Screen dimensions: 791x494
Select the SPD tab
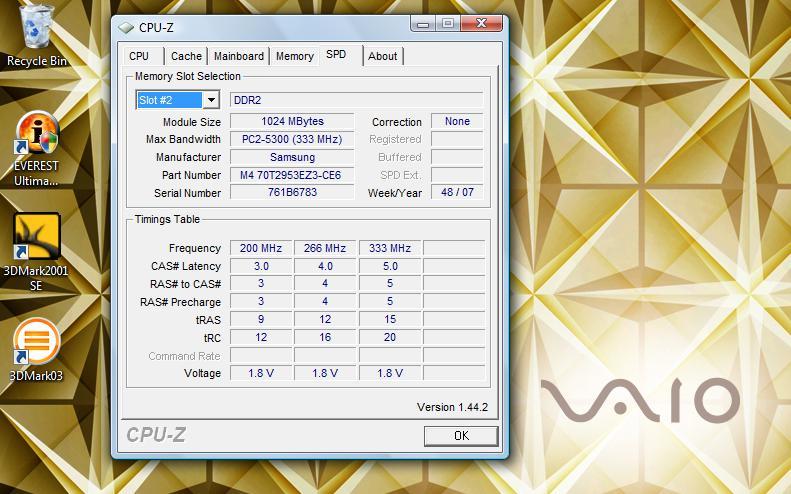(336, 54)
